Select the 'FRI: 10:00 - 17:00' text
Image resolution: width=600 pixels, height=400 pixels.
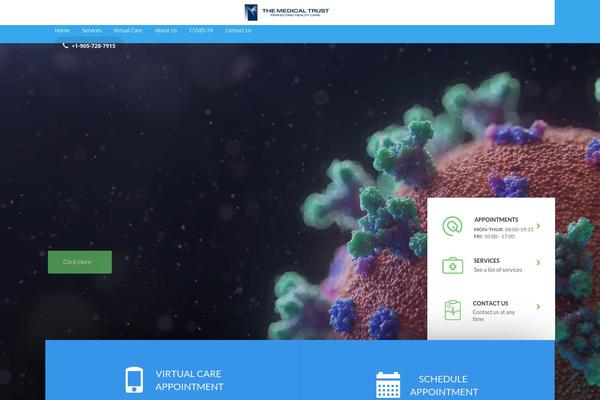[494, 237]
